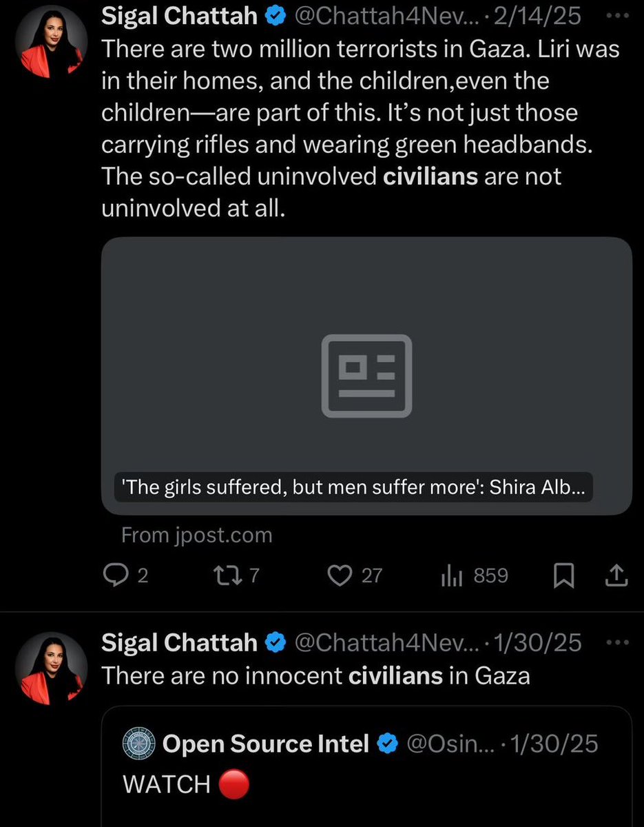
Task: Open the article headline 'The girls suffered'
Action: point(353,490)
